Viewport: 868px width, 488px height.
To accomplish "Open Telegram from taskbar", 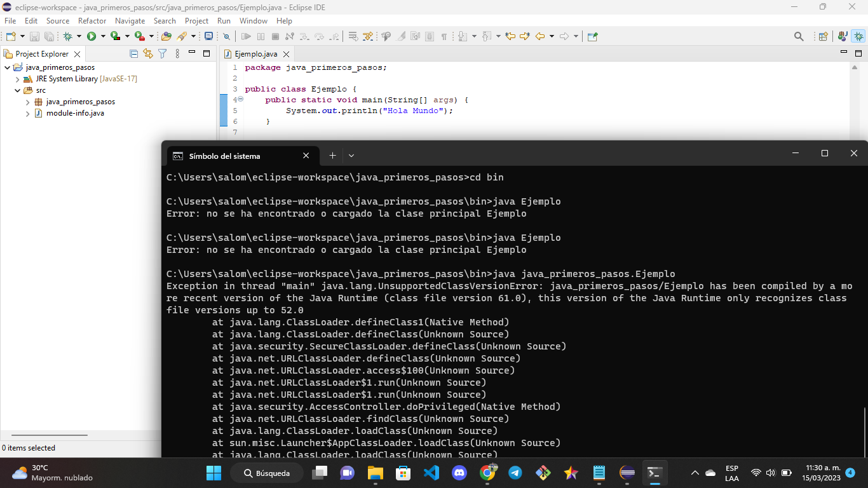I will [x=515, y=473].
